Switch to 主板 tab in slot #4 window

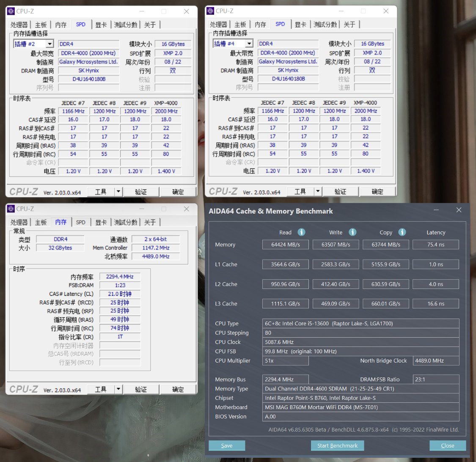tap(240, 24)
